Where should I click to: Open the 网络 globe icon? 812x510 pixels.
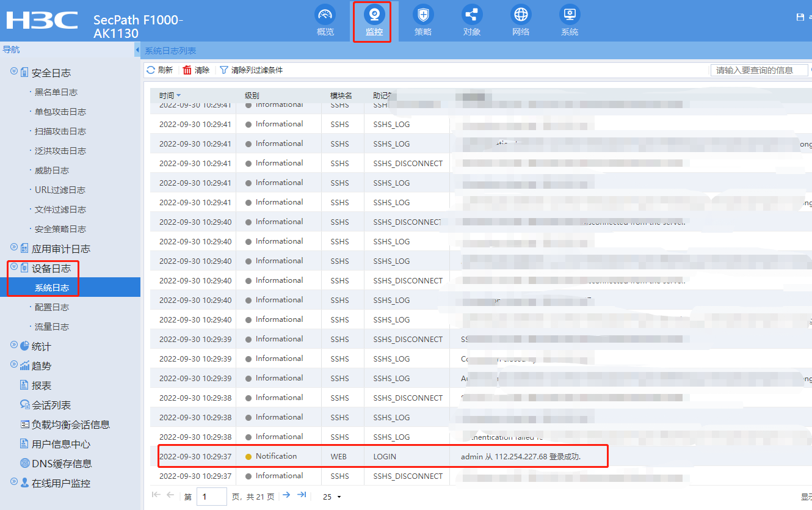point(521,15)
